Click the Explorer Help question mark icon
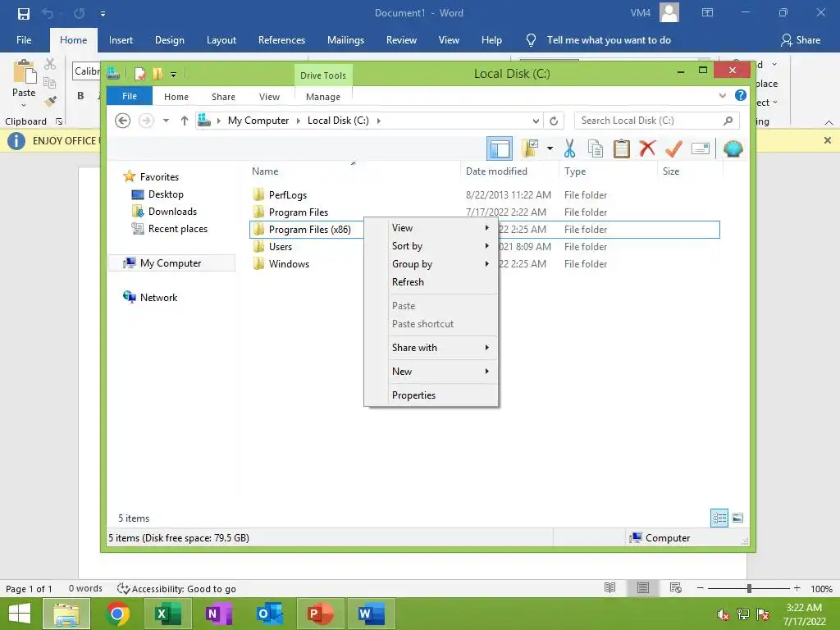This screenshot has width=840, height=630. [741, 95]
